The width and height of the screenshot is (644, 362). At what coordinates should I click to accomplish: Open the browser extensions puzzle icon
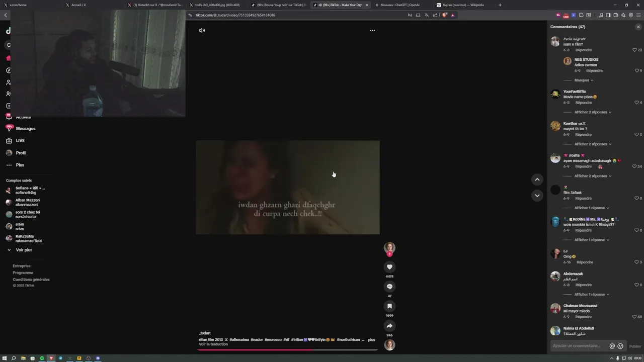[x=581, y=15]
